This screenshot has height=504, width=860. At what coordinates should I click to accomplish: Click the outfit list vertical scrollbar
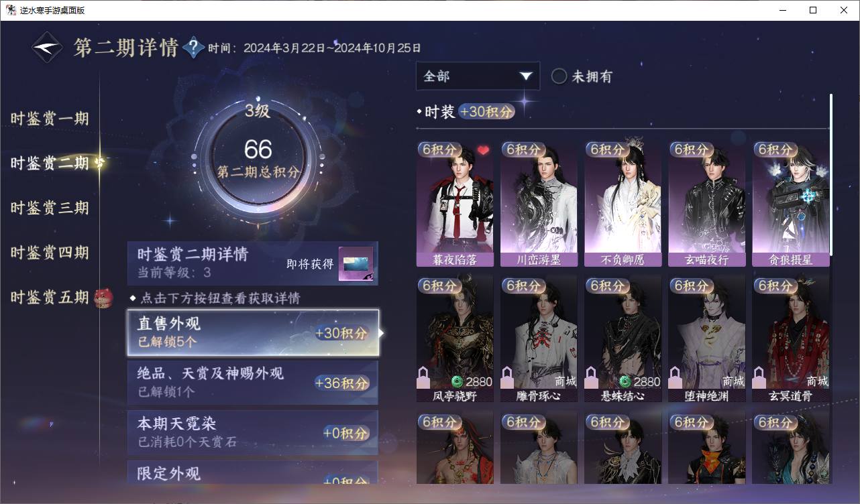831,174
